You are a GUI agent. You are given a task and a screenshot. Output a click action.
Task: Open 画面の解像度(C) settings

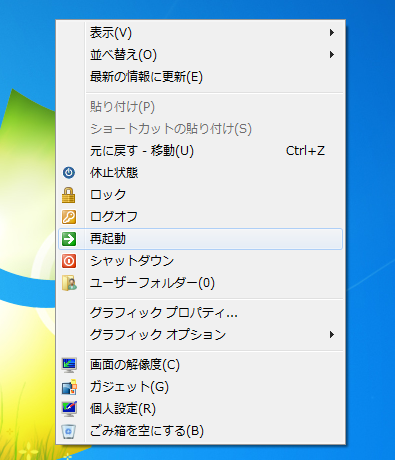(200, 365)
